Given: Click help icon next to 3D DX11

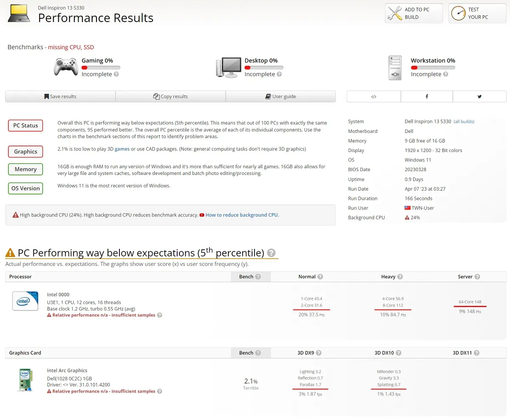Looking at the screenshot, I should point(476,353).
